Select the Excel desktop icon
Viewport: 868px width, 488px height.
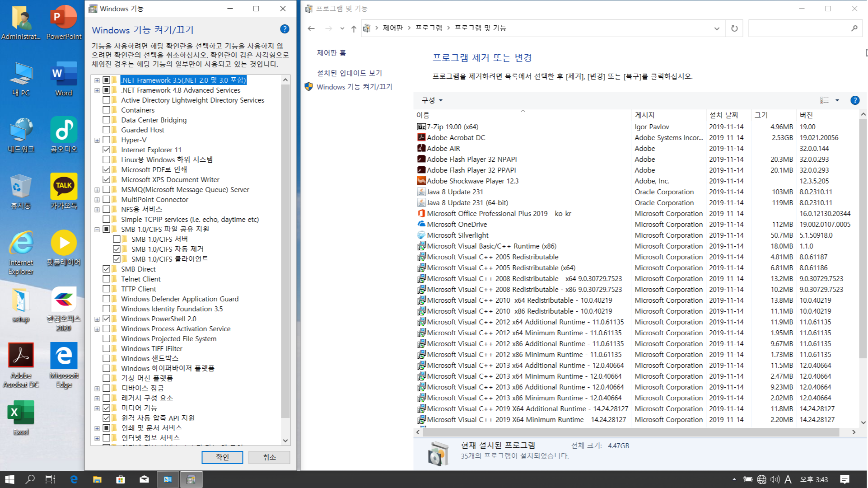click(21, 418)
